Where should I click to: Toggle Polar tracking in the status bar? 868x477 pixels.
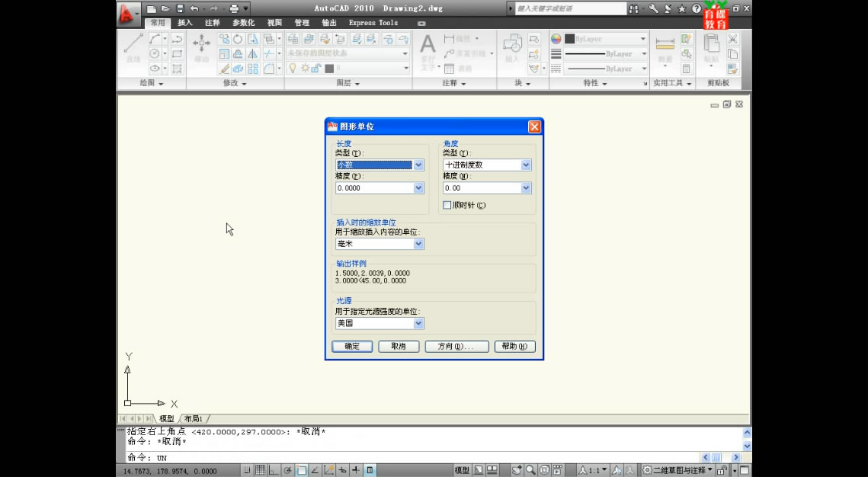pos(288,470)
